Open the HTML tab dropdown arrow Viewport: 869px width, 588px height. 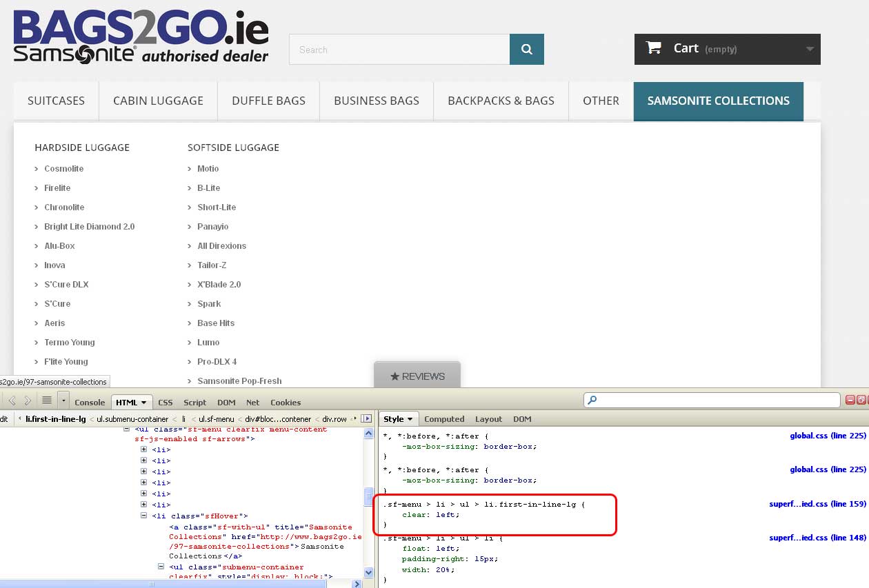[144, 403]
